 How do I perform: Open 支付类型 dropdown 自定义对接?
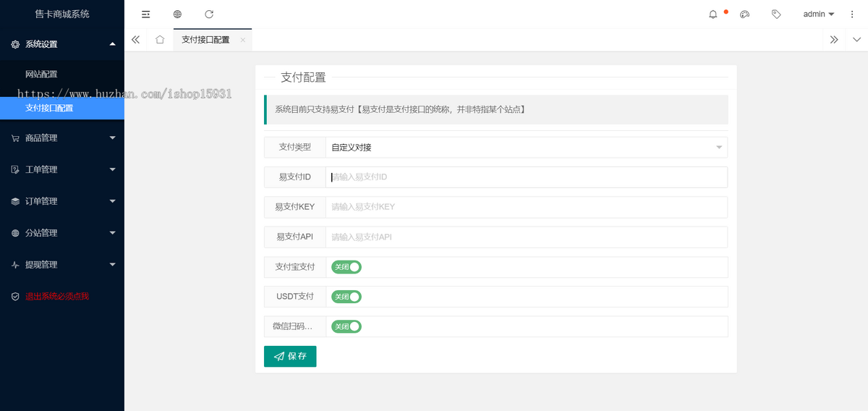pyautogui.click(x=527, y=147)
